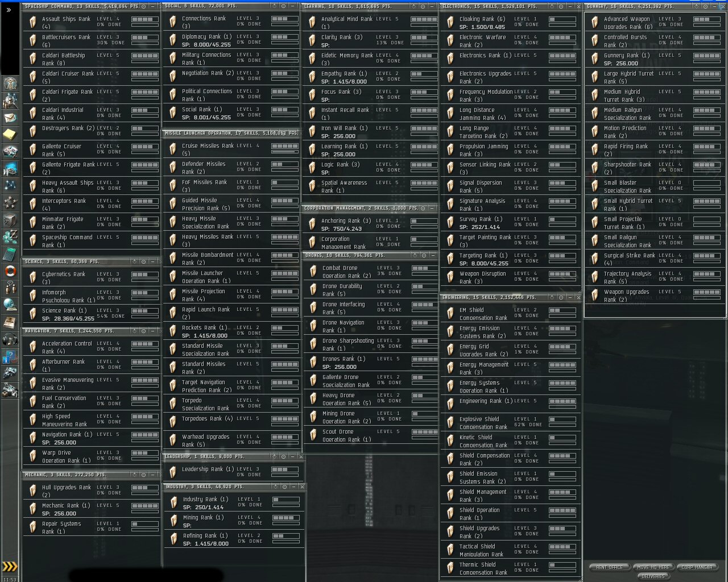728x582 pixels.
Task: Open the globe browser sidebar icon
Action: [x=10, y=305]
